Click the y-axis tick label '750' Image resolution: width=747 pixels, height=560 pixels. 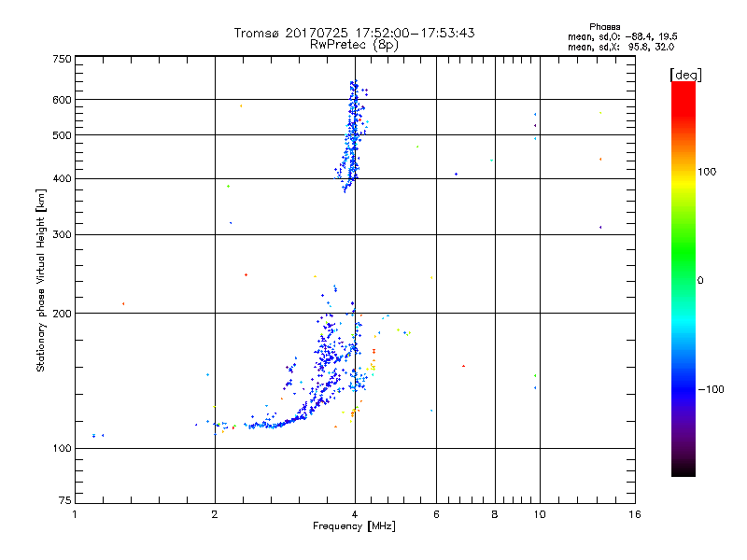click(x=62, y=59)
